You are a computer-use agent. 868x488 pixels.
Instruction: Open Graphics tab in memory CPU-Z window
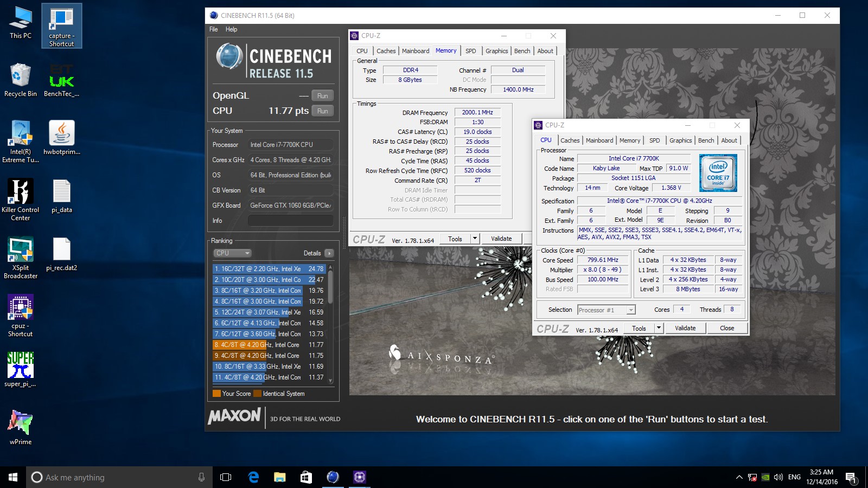tap(497, 51)
